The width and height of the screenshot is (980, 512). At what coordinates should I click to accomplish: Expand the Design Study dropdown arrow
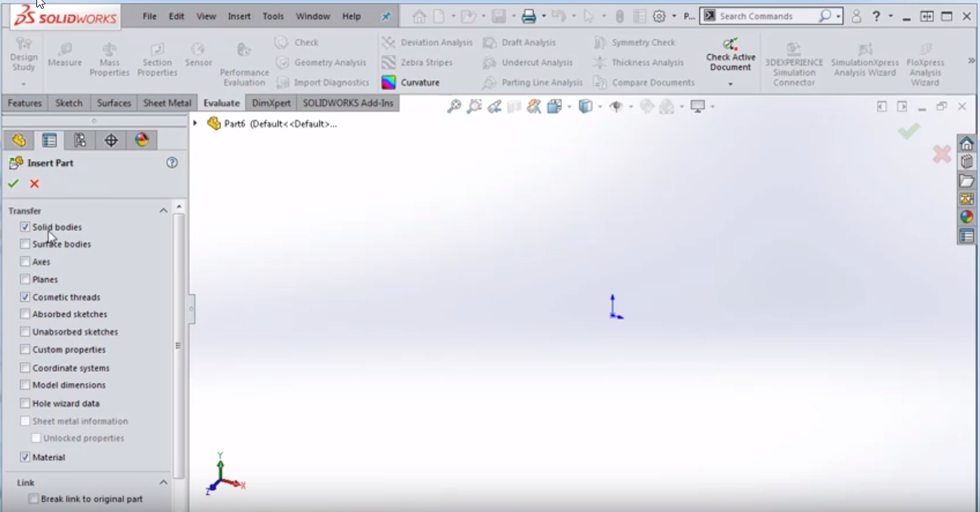(23, 84)
